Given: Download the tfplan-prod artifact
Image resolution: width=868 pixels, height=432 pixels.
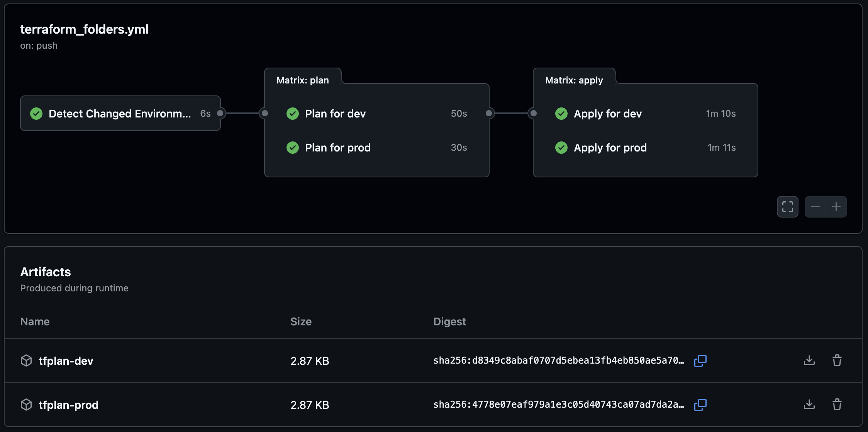Looking at the screenshot, I should pyautogui.click(x=809, y=405).
